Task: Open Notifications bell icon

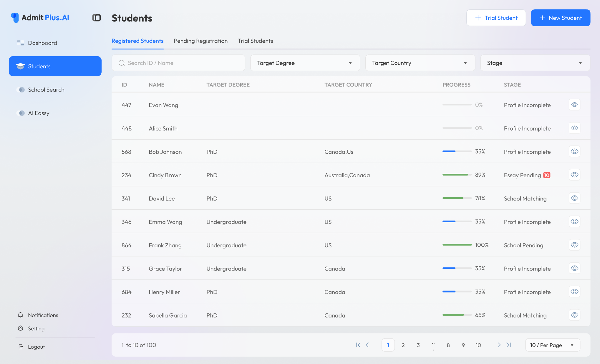Action: (20, 315)
